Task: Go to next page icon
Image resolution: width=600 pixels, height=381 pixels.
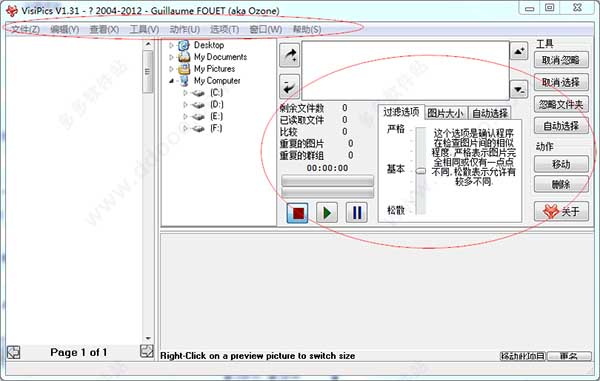Action: [147, 351]
